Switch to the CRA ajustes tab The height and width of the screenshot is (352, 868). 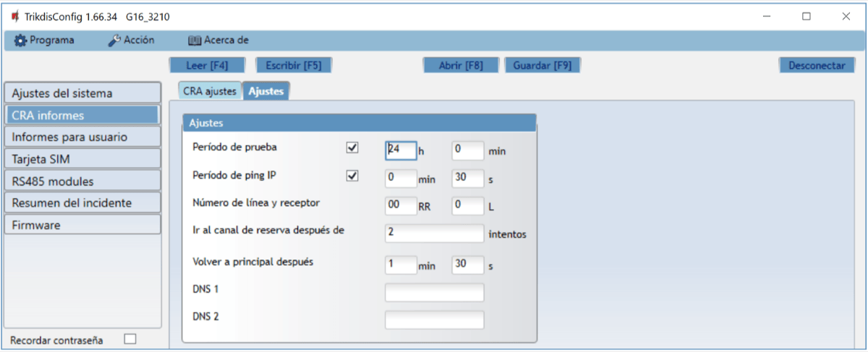click(x=210, y=91)
